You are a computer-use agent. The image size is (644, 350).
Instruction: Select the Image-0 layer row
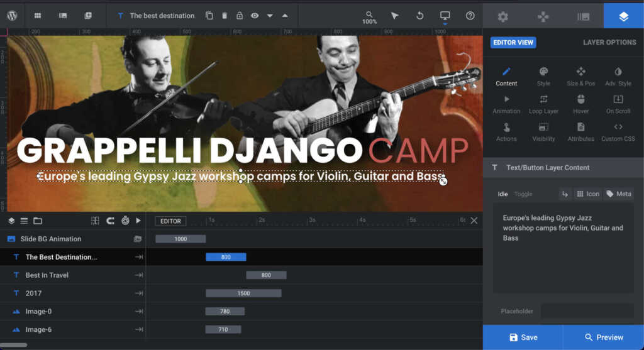point(73,311)
